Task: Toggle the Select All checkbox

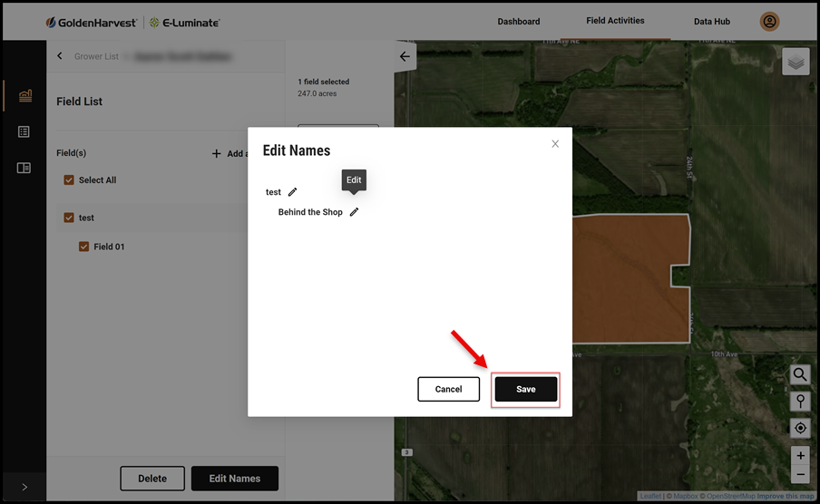Action: pyautogui.click(x=69, y=179)
